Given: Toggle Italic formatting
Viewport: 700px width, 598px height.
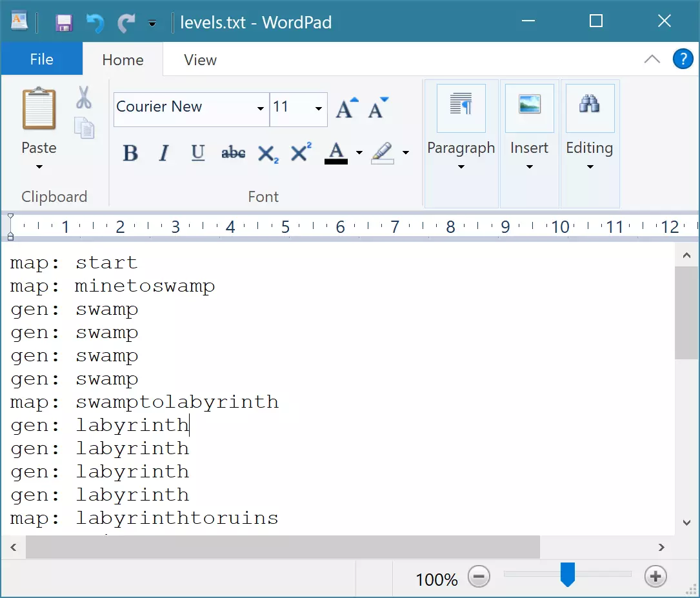Looking at the screenshot, I should click(164, 154).
